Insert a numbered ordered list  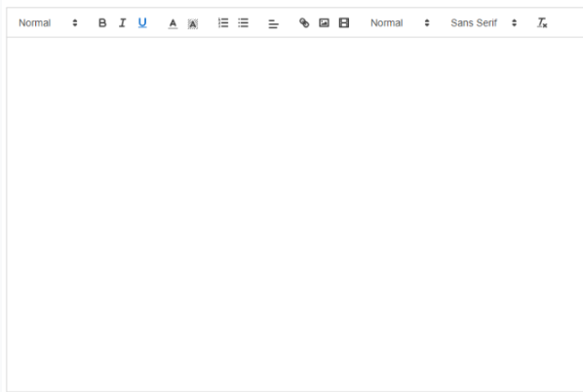[223, 23]
